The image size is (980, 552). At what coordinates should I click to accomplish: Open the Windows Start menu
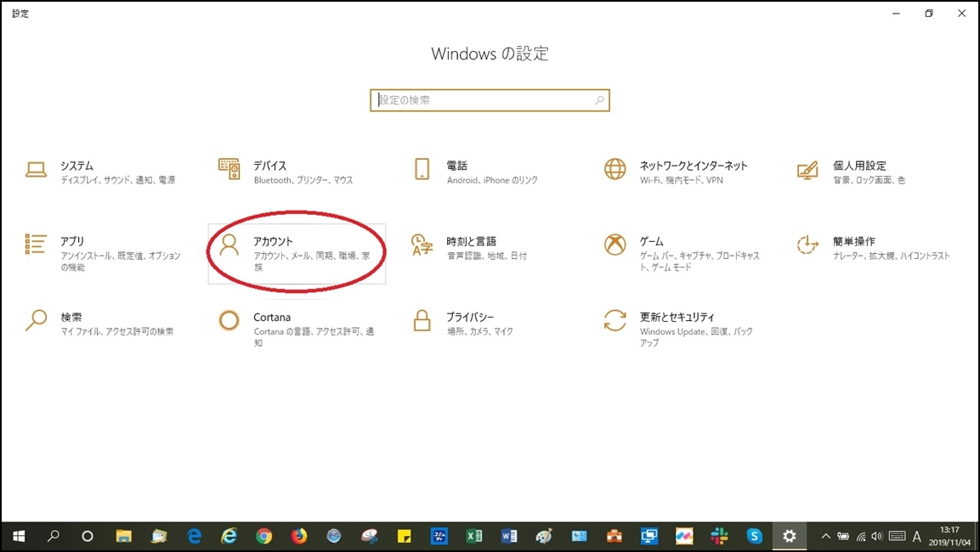[19, 536]
